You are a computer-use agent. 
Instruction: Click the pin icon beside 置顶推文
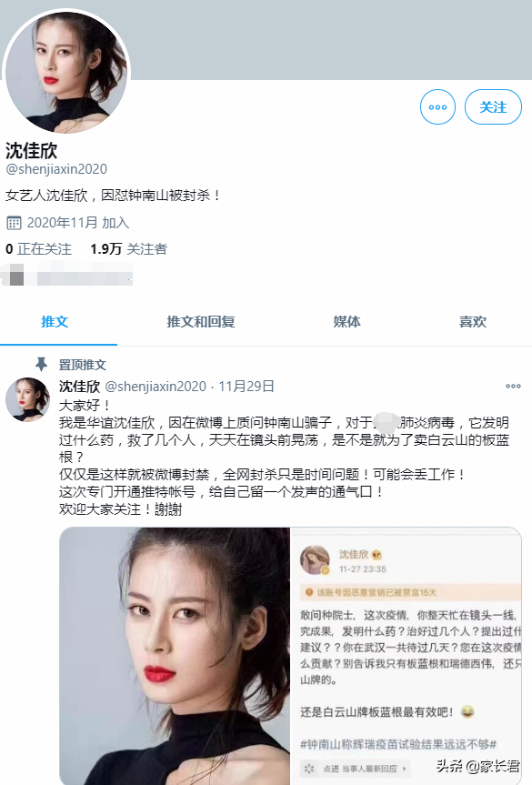[x=42, y=364]
